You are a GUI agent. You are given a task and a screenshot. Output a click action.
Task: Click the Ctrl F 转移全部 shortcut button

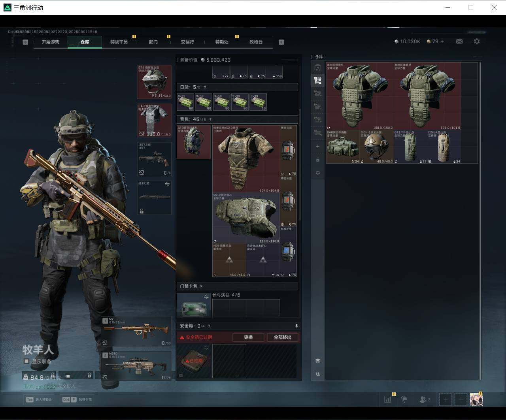click(x=77, y=399)
